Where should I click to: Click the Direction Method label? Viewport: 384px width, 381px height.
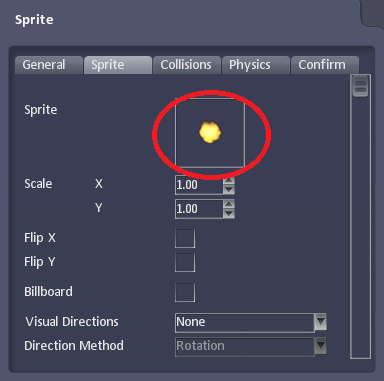coord(74,346)
